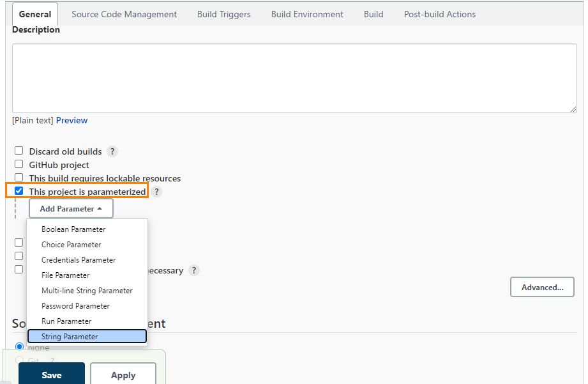Open the Post-build Actions tab
The image size is (588, 384).
pyautogui.click(x=439, y=13)
